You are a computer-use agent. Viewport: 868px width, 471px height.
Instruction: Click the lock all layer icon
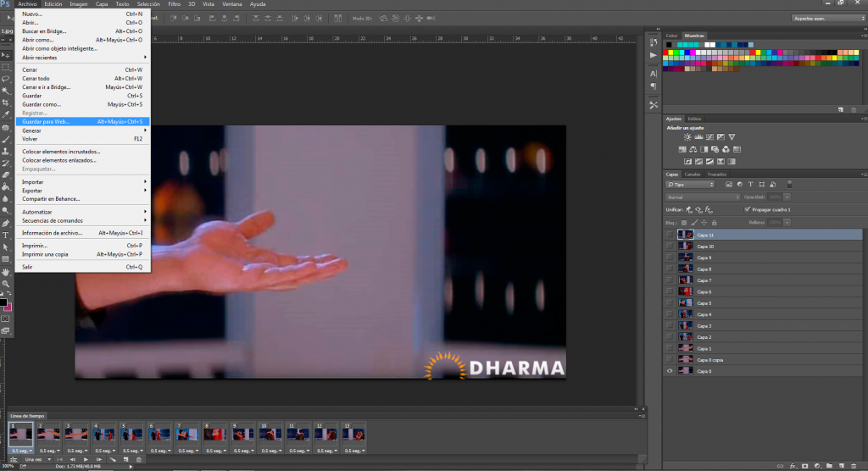(x=714, y=223)
